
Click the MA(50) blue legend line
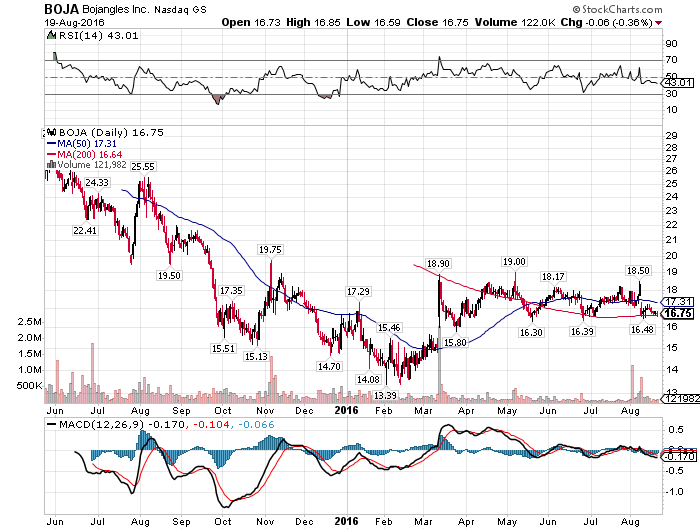click(x=52, y=144)
